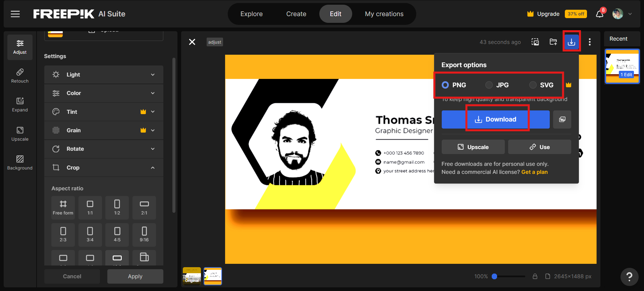Screen dimensions: 644x291
Task: Go to the Create tab
Action: click(x=296, y=14)
